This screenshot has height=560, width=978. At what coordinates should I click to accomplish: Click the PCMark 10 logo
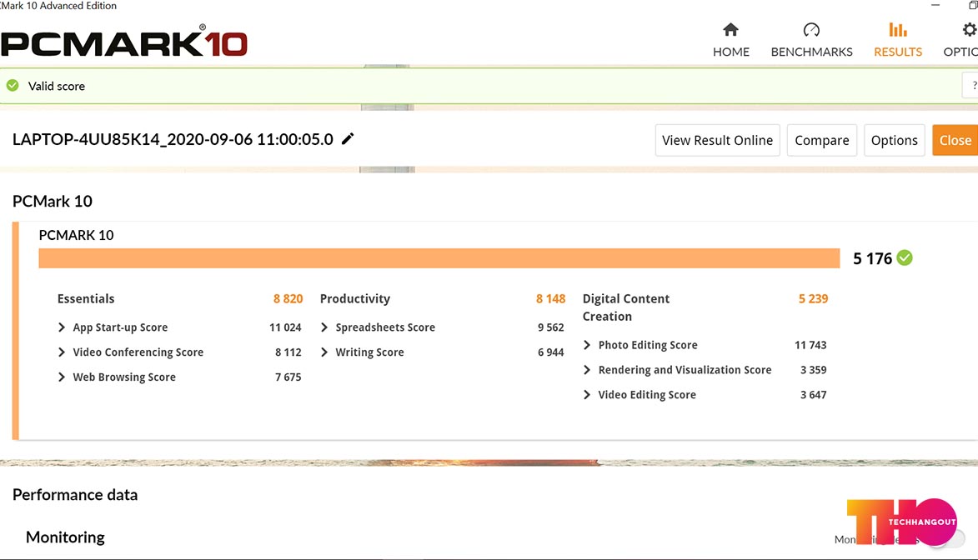[x=123, y=41]
